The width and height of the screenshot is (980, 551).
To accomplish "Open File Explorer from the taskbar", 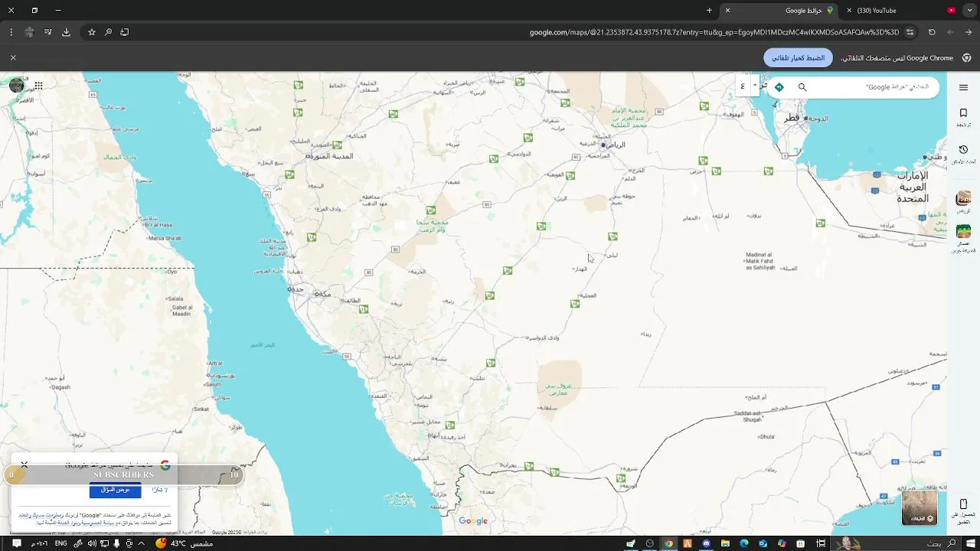I will (725, 543).
